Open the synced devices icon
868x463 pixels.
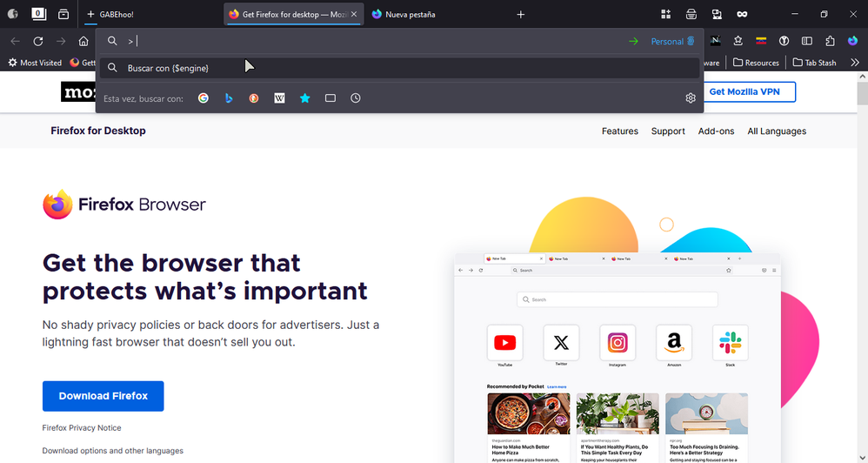pyautogui.click(x=717, y=15)
